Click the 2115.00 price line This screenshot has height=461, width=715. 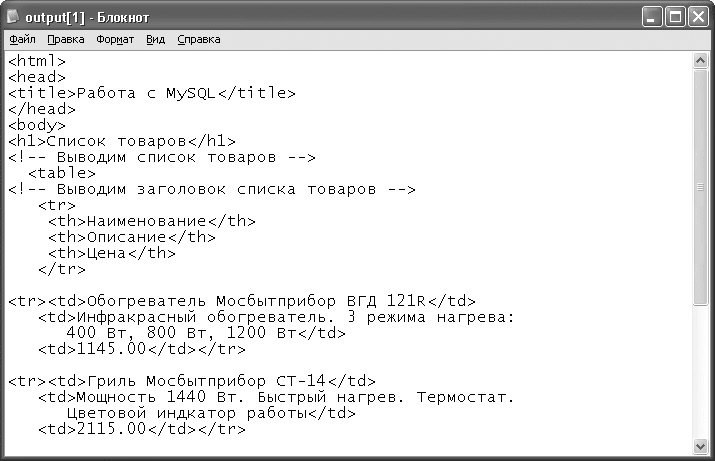point(142,429)
